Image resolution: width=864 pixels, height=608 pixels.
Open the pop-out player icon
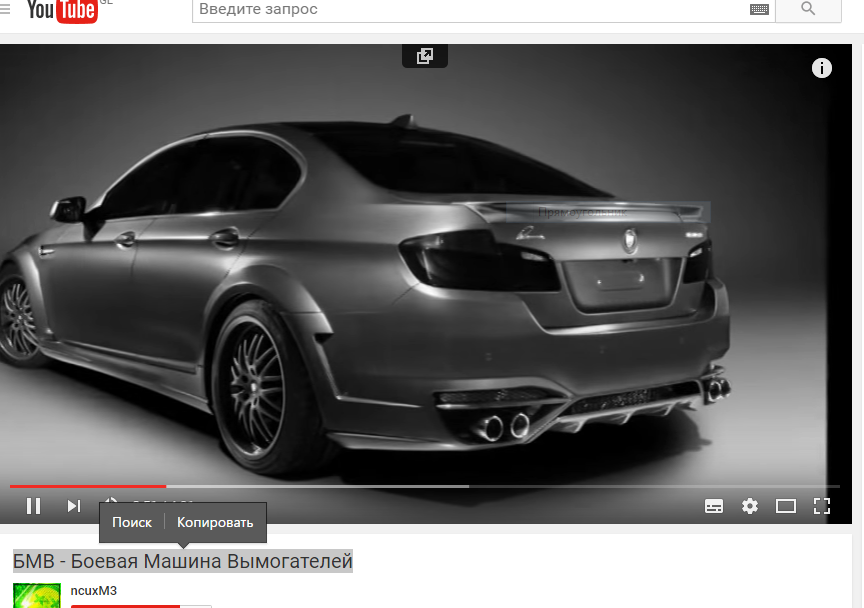coord(425,56)
